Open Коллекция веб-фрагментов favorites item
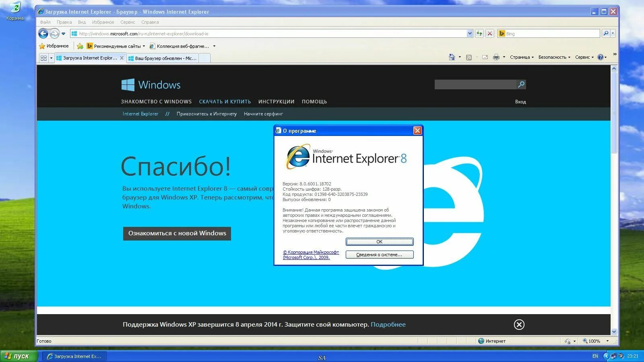 [x=179, y=46]
